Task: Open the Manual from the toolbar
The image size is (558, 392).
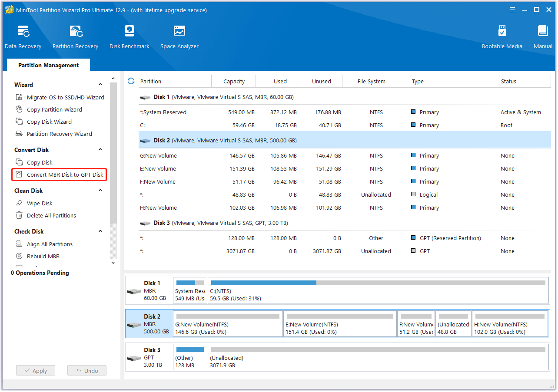Action: click(x=543, y=37)
